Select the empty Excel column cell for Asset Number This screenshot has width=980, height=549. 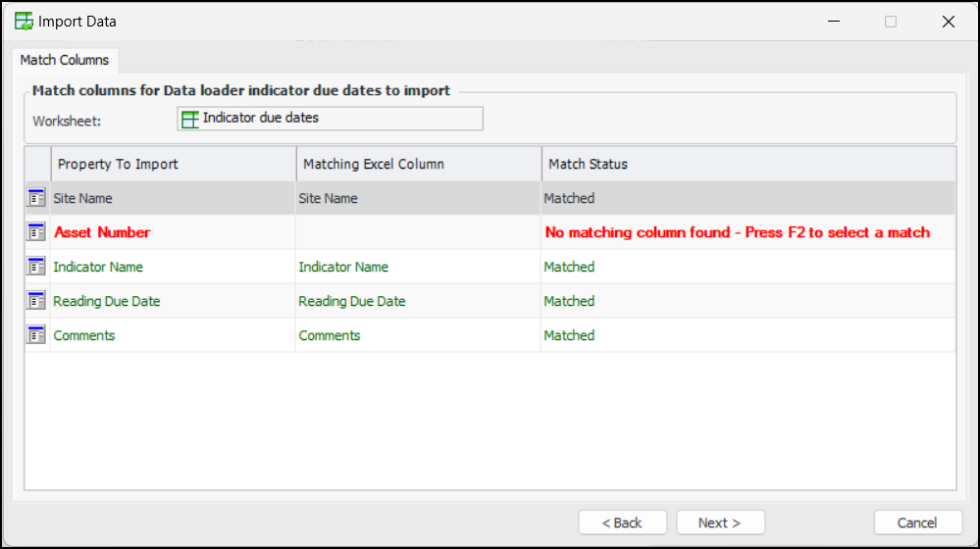click(x=418, y=232)
